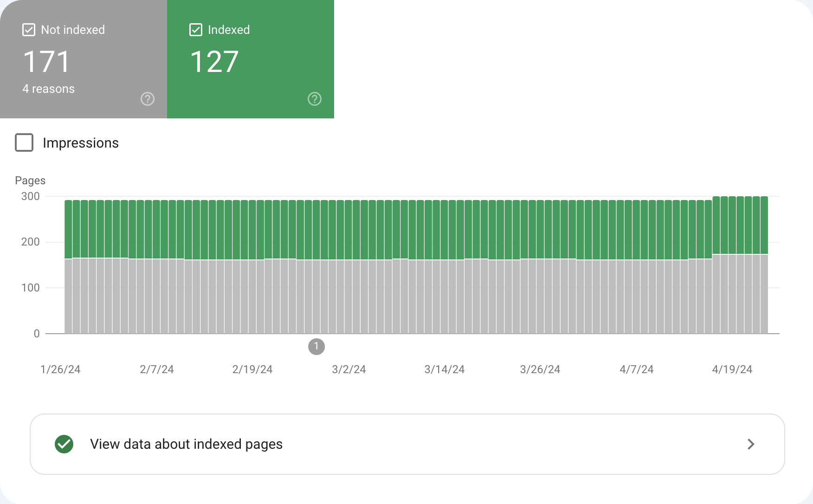Click the 4/19/24 date label
Image resolution: width=813 pixels, height=504 pixels.
732,369
